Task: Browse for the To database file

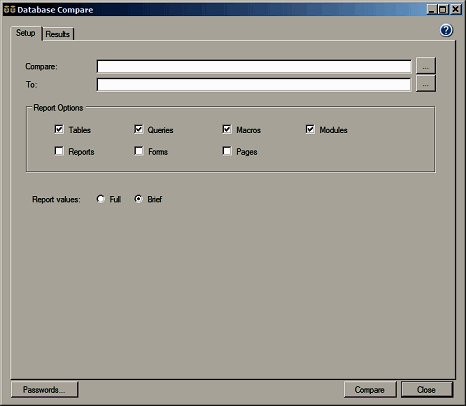Action: [426, 83]
